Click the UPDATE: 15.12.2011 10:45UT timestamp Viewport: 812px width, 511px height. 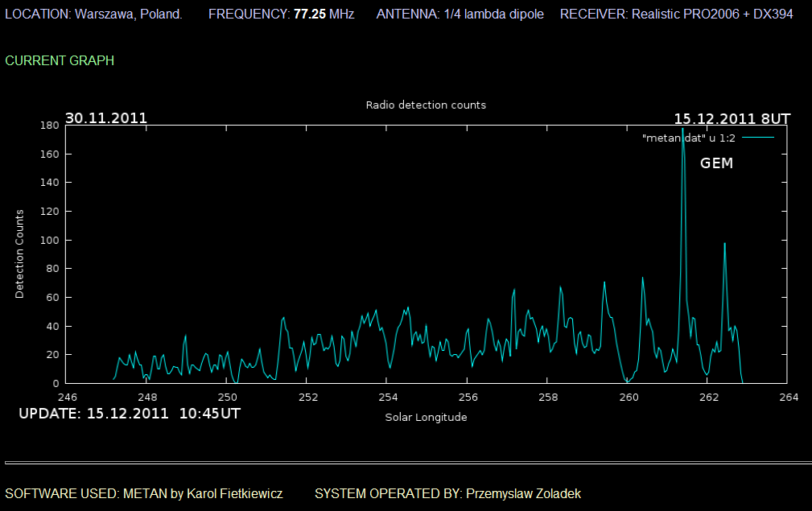(x=129, y=414)
